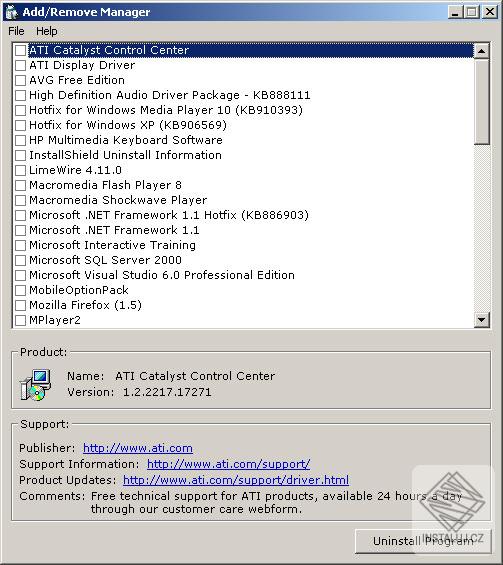Open the Support Information ati.com/support link
Screen dimensions: 503x565
228,464
